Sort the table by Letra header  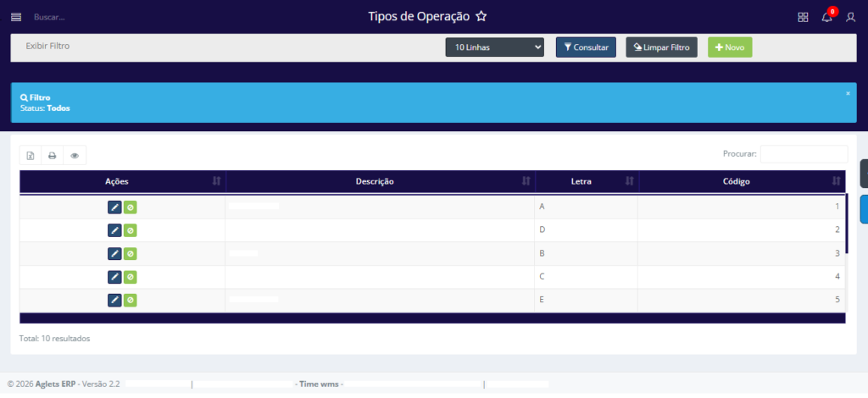[581, 181]
